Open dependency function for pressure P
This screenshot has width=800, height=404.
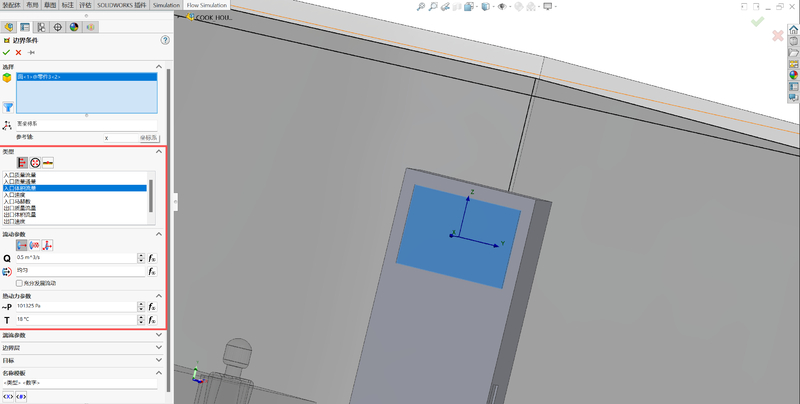152,307
